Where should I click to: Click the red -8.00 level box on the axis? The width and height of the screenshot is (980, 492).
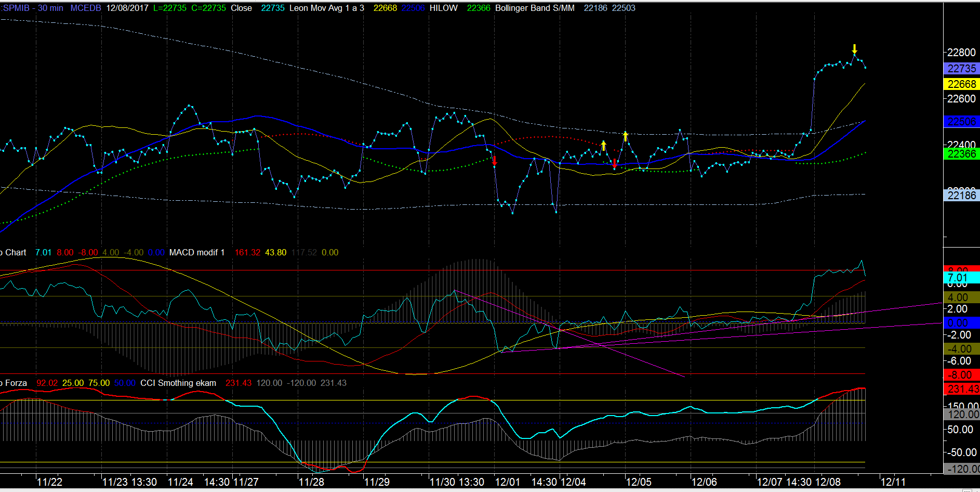click(961, 375)
